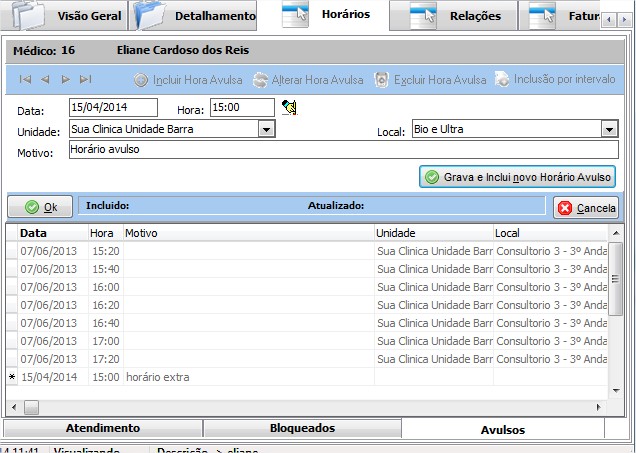Open the Unidade dropdown list
The width and height of the screenshot is (636, 453).
(266, 129)
